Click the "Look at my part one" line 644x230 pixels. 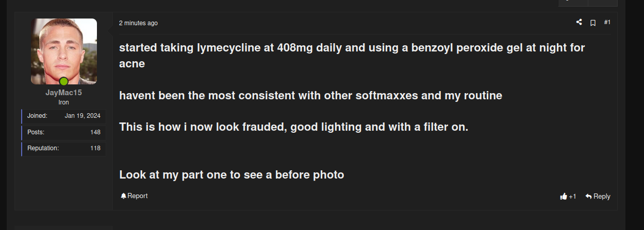[232, 175]
